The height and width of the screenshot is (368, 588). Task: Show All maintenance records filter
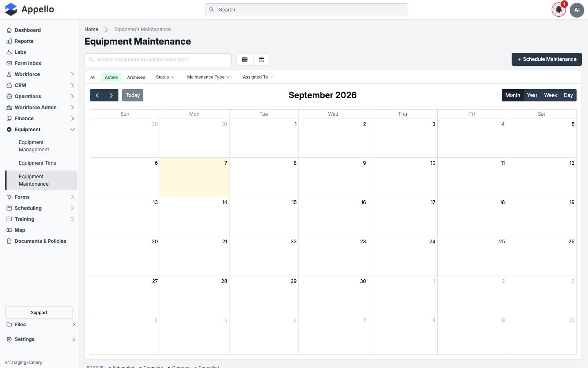tap(93, 77)
